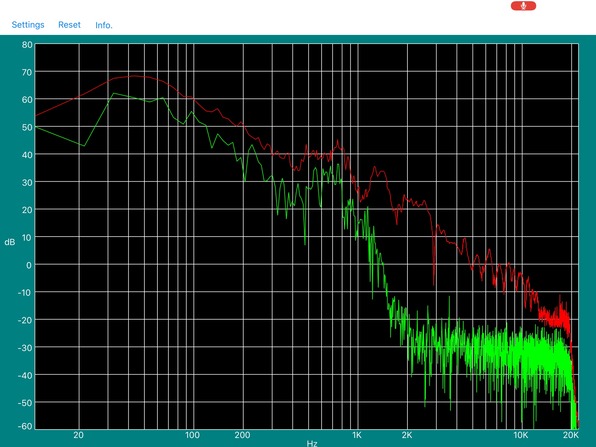This screenshot has width=596, height=447.
Task: Click the -30 dB axis label
Action: point(25,348)
